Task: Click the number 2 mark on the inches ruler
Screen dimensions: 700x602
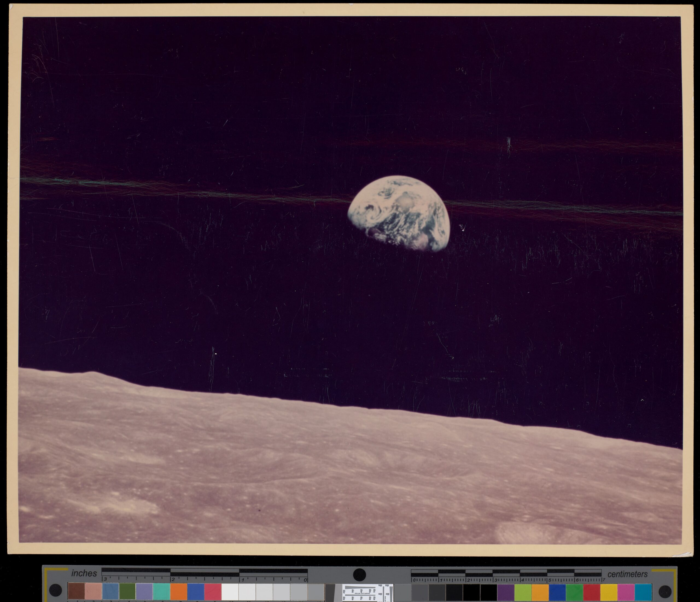Action: click(x=173, y=580)
